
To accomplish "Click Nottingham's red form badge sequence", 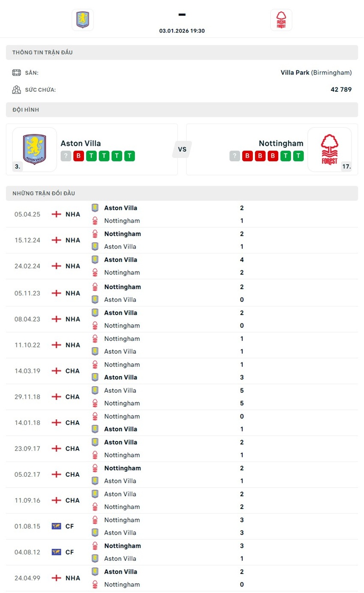I will click(260, 156).
